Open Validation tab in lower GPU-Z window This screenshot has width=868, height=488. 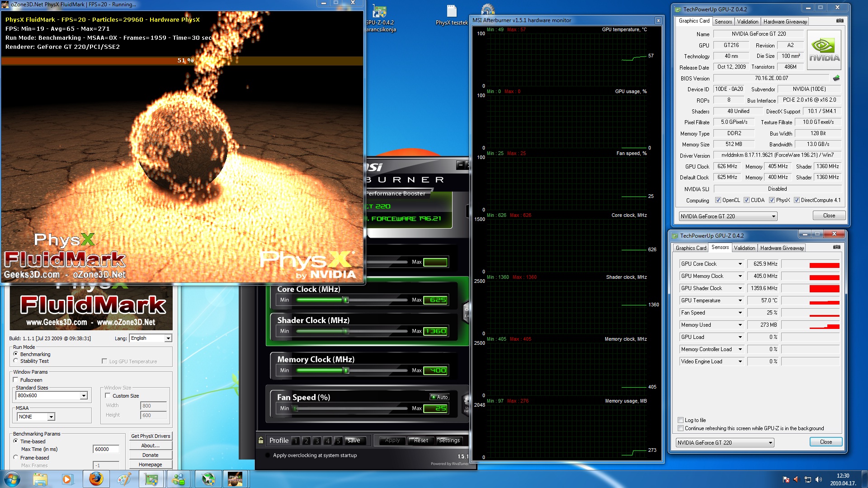click(x=744, y=248)
